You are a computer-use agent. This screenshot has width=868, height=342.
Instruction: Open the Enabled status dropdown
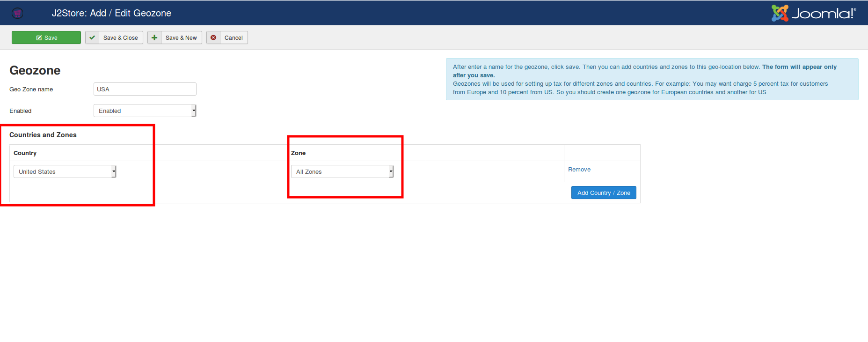pyautogui.click(x=145, y=111)
